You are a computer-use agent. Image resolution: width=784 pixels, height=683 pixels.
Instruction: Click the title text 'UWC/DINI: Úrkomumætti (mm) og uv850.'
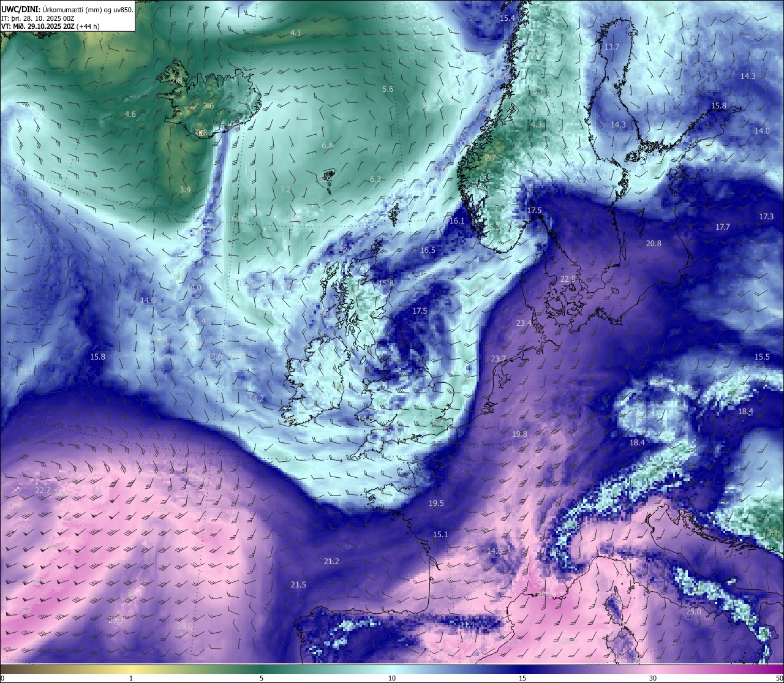(x=67, y=10)
